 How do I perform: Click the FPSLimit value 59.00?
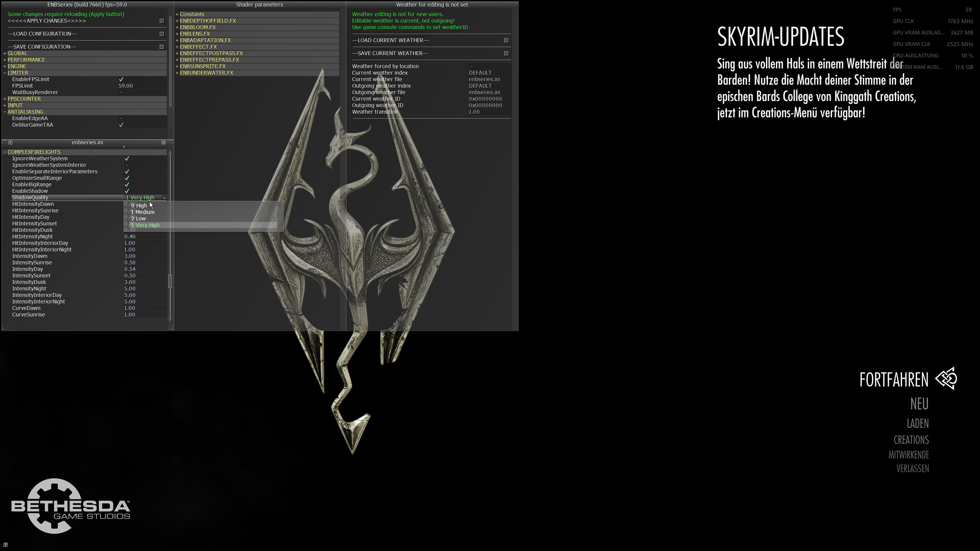126,86
